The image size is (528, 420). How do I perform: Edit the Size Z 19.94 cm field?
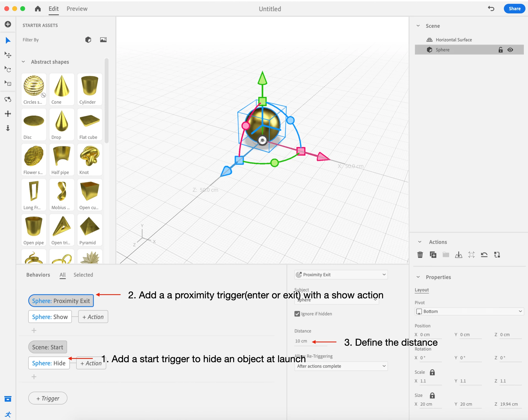(x=510, y=404)
